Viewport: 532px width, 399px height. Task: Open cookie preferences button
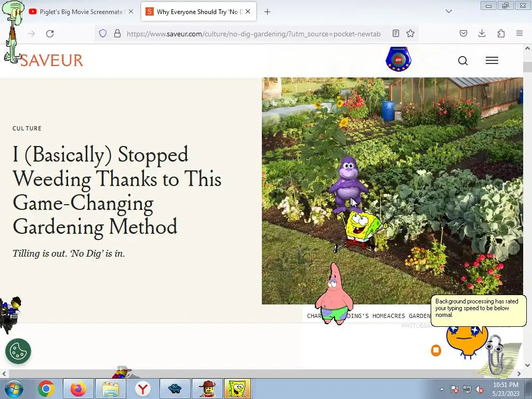(18, 351)
